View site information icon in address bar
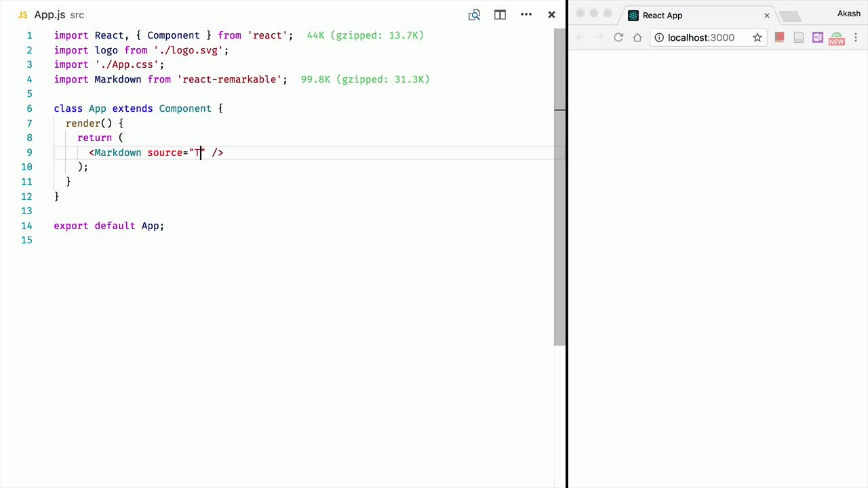 click(659, 37)
